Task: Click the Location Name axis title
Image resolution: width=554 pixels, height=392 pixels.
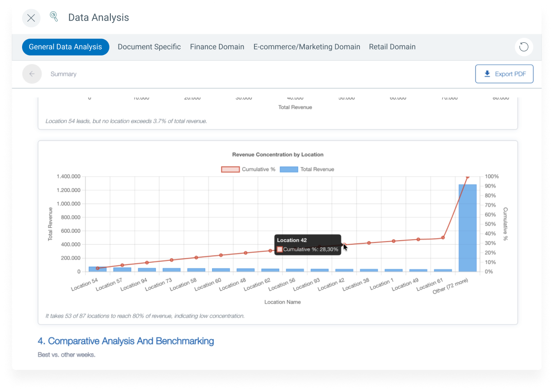Action: [282, 302]
